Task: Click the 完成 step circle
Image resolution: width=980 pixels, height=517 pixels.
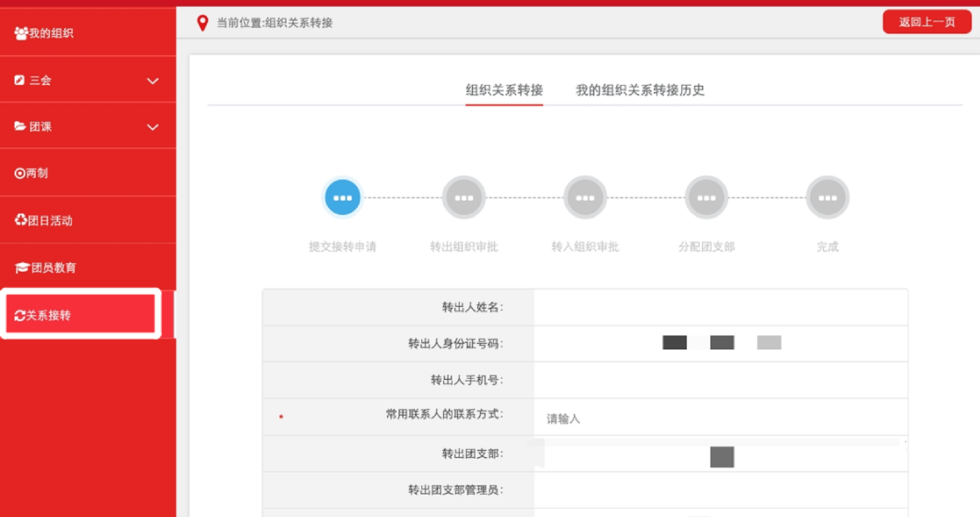Action: click(x=827, y=198)
